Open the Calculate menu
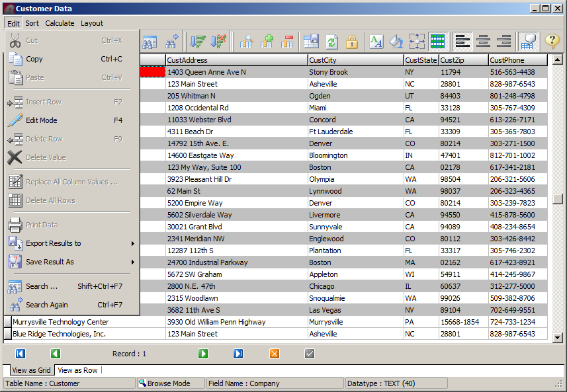The height and width of the screenshot is (392, 567). coord(60,23)
